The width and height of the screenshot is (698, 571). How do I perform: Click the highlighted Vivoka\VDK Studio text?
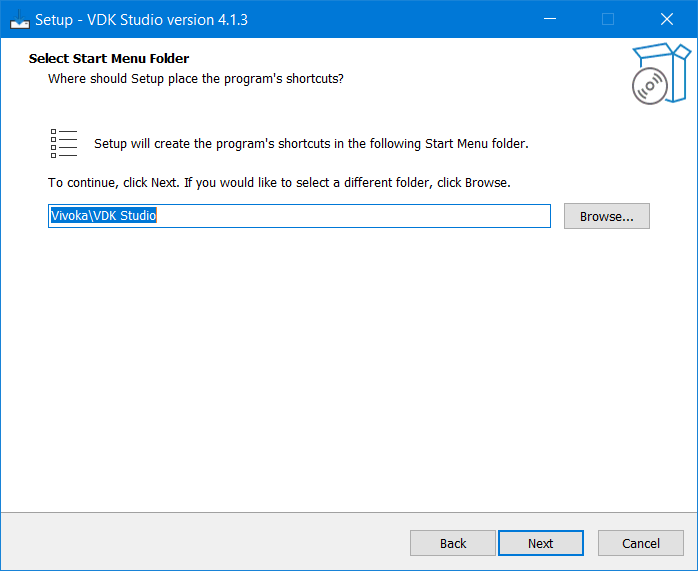pos(104,216)
